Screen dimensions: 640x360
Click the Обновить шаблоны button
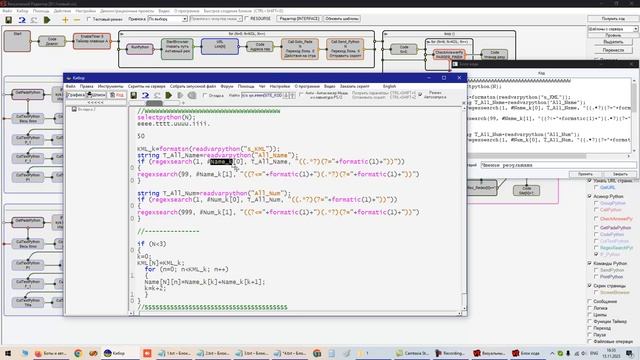pyautogui.click(x=342, y=19)
